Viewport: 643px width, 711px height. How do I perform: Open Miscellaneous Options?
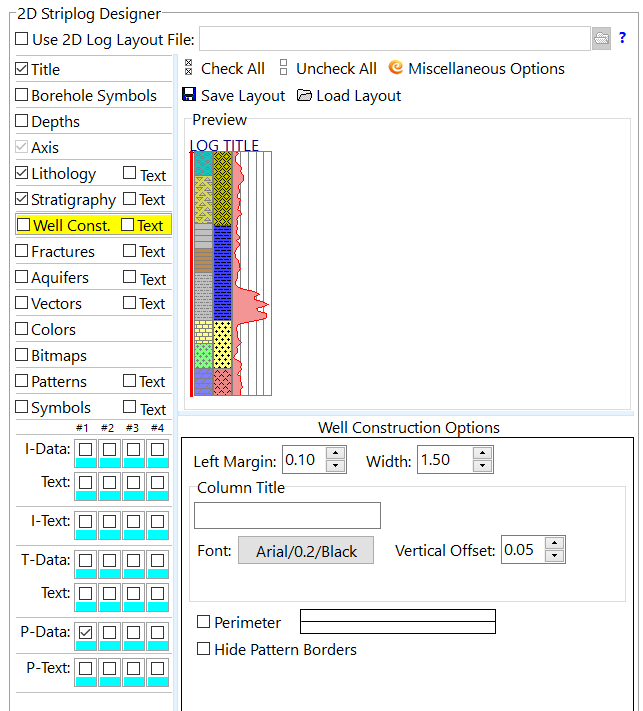point(395,68)
